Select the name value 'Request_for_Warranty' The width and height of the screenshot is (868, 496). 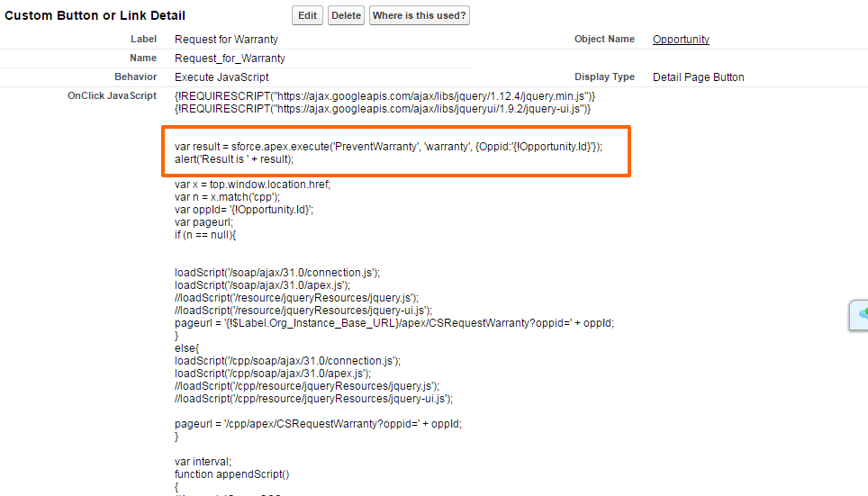tap(230, 59)
